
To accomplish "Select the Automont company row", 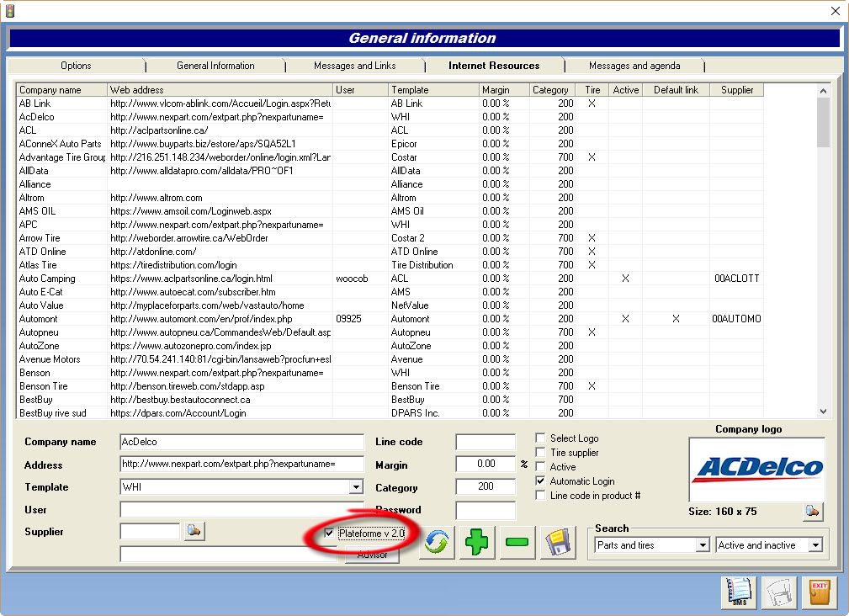I will [390, 319].
